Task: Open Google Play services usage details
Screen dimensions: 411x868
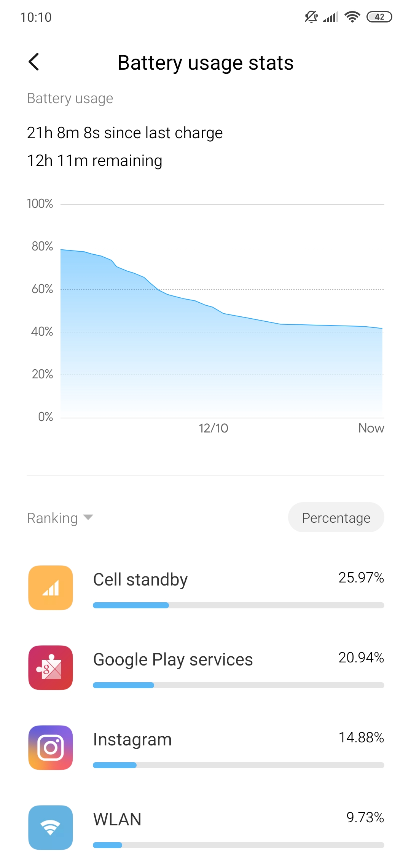Action: (205, 668)
